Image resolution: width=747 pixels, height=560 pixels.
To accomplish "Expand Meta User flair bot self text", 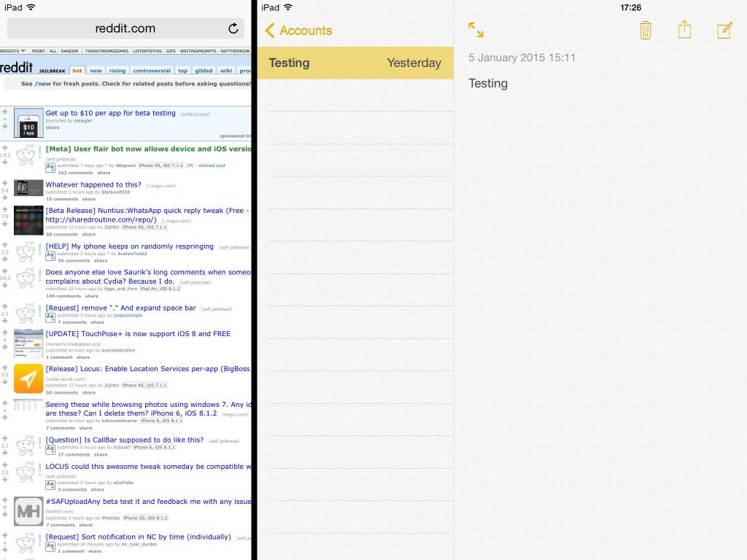I will [x=50, y=167].
